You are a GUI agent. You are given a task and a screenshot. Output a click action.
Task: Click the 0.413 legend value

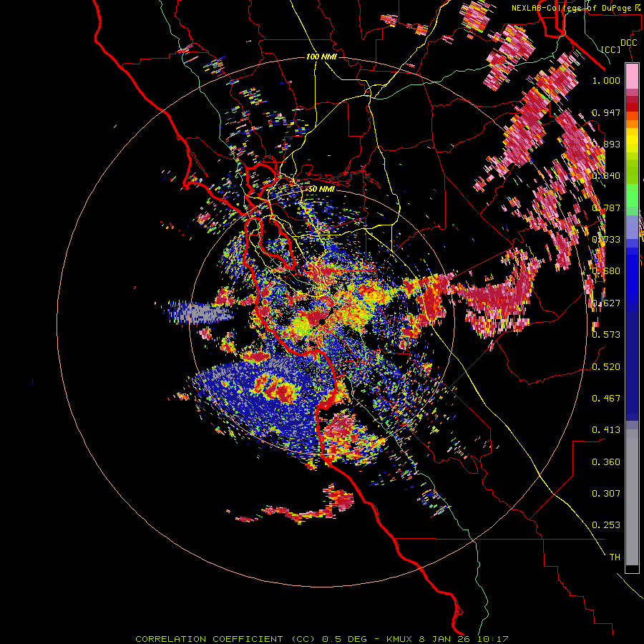(606, 430)
